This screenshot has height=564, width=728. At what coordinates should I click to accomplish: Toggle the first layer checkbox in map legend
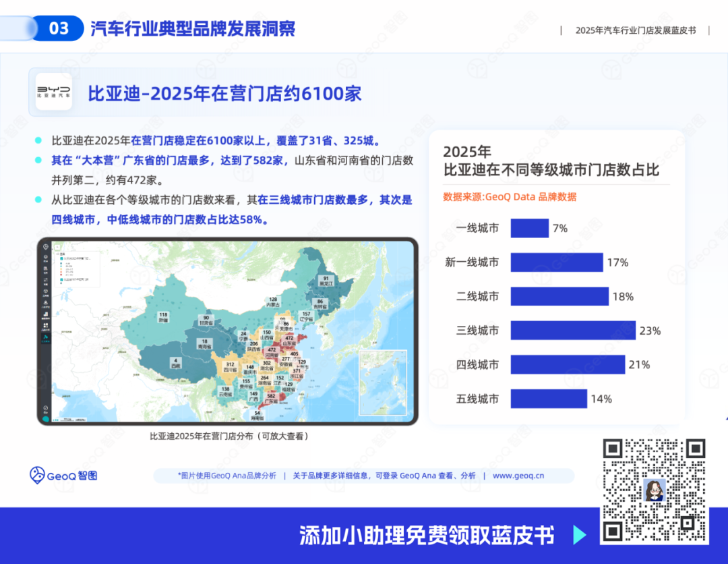tap(61, 258)
